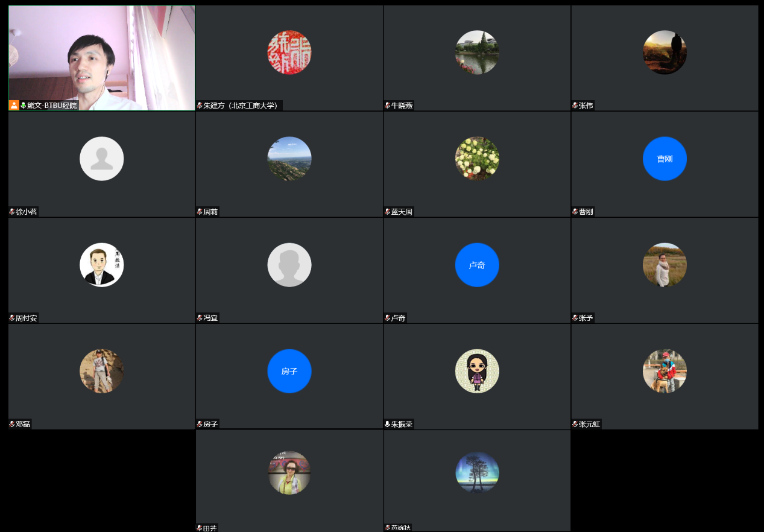Click the cartoon girl avatar of 朱振荣
This screenshot has height=532, width=764.
click(477, 371)
